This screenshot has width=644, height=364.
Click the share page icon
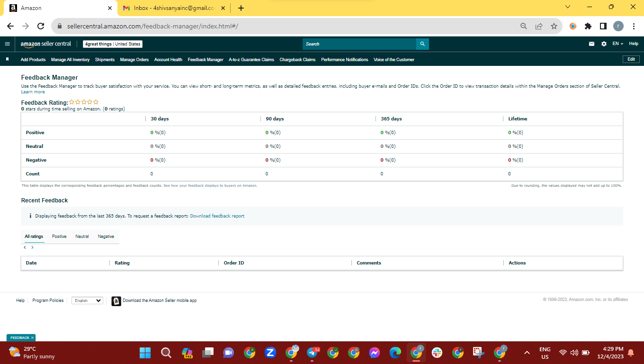[538, 26]
